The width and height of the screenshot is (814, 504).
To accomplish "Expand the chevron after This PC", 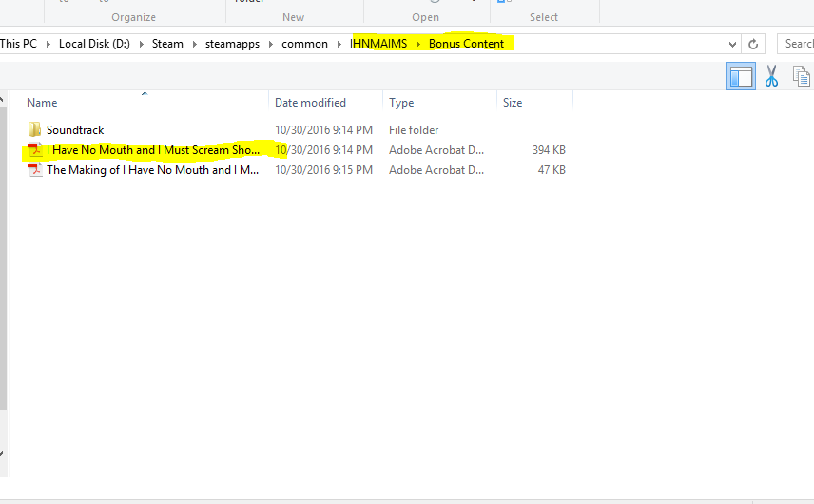I will (x=48, y=44).
